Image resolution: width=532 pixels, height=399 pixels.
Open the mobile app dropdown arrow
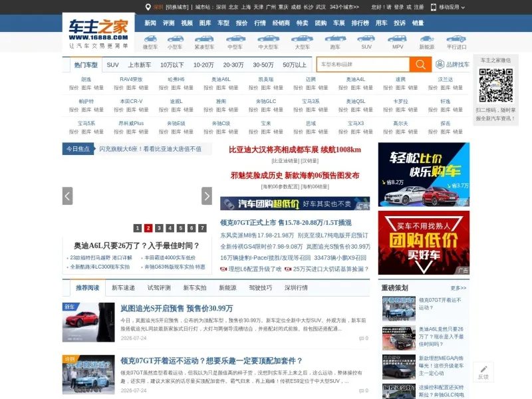[x=463, y=7]
